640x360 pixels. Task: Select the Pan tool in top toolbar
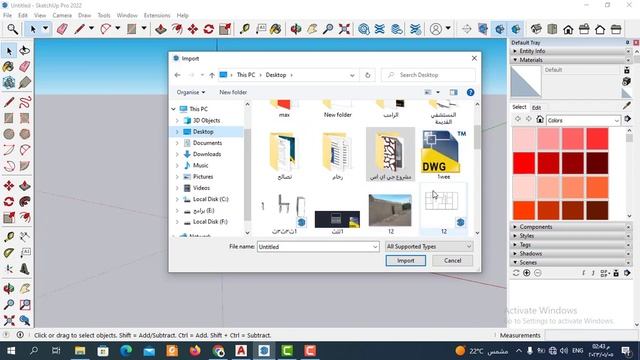point(312,29)
